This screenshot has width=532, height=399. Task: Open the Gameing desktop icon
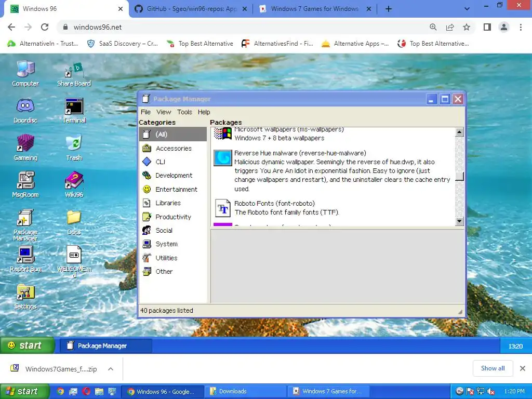[x=25, y=148]
